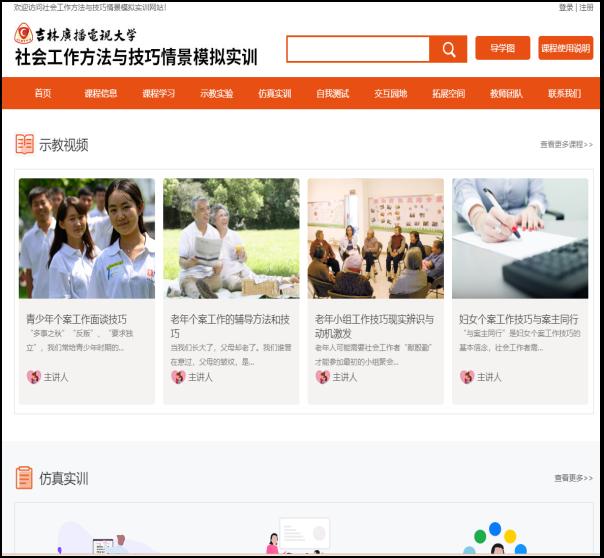Open title 老年小组工作技巧现实辨识与动机激发

click(x=374, y=326)
